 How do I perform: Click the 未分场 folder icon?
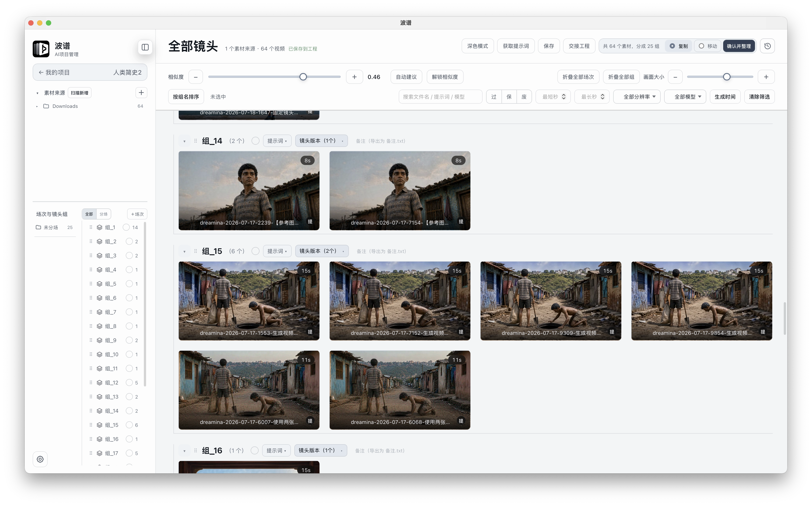pyautogui.click(x=38, y=227)
